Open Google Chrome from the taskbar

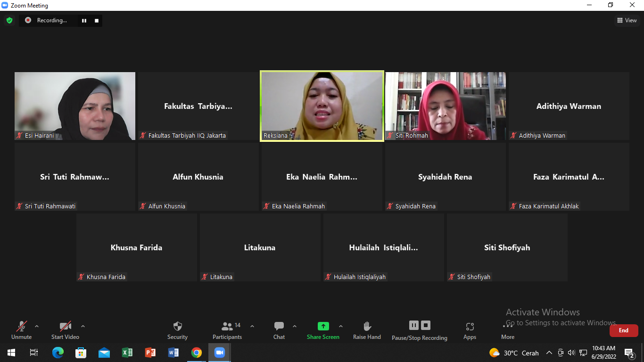point(197,353)
